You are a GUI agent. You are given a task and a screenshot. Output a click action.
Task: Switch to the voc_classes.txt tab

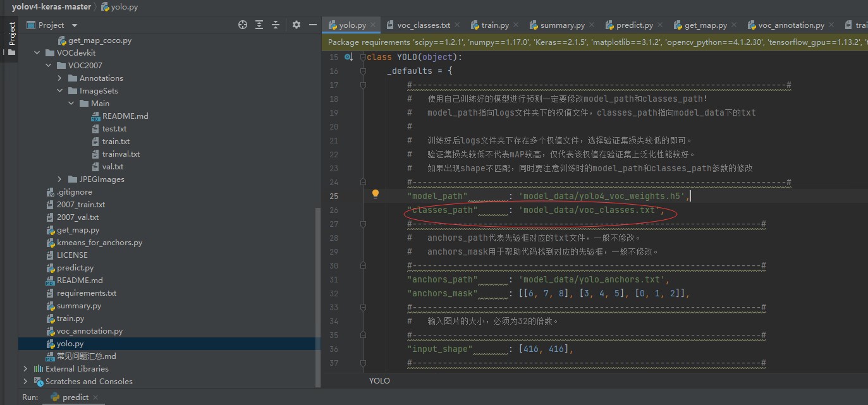pos(424,25)
